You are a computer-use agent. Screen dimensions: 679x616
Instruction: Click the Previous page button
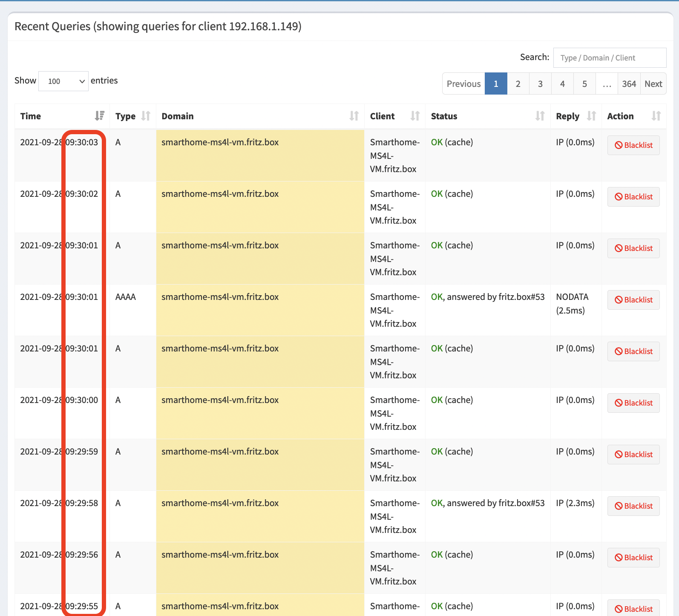463,84
